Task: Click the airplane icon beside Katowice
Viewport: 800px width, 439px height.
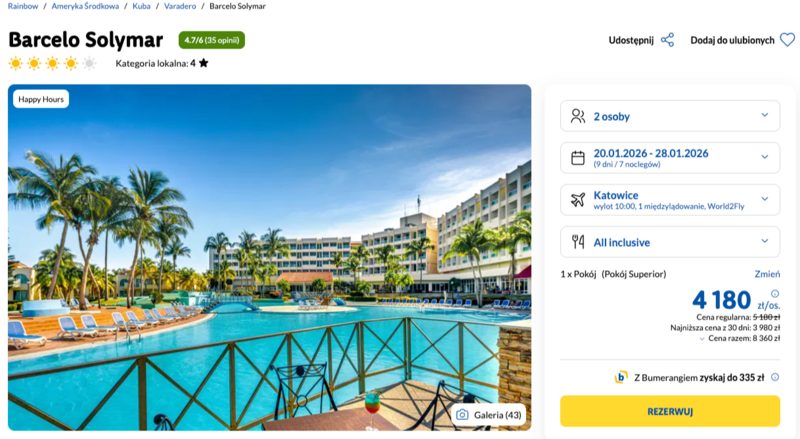Action: coord(577,199)
